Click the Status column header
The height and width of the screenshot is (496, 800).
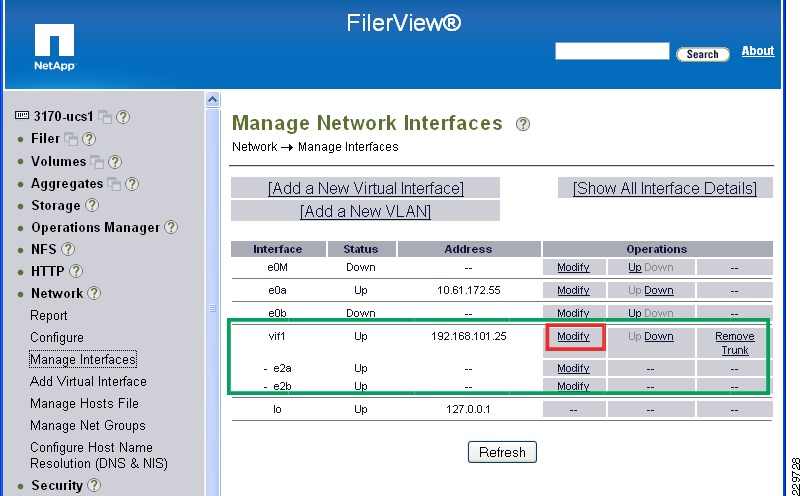click(x=361, y=249)
